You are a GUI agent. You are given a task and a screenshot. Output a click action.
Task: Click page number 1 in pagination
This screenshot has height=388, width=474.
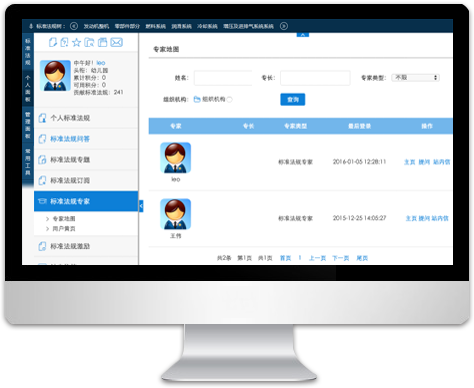point(300,258)
